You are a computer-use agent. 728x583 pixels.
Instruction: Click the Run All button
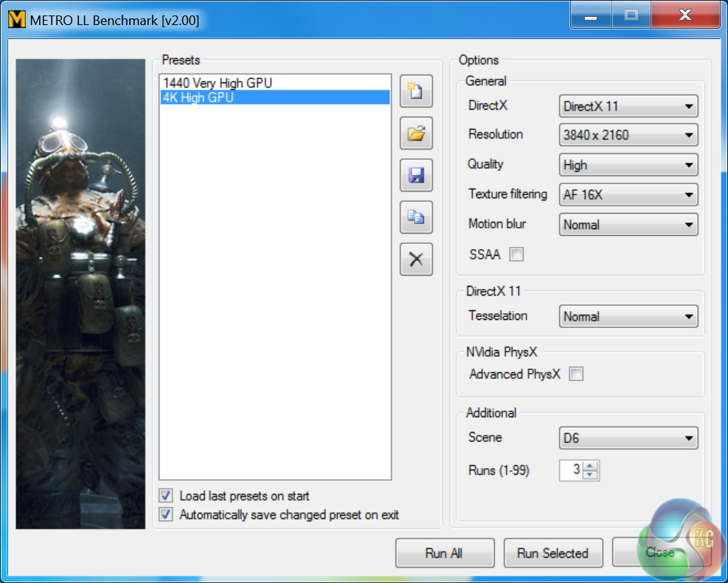445,553
